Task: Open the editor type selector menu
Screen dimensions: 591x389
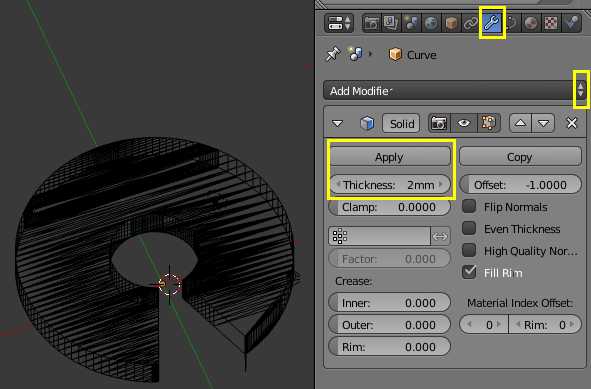Action: coord(339,23)
